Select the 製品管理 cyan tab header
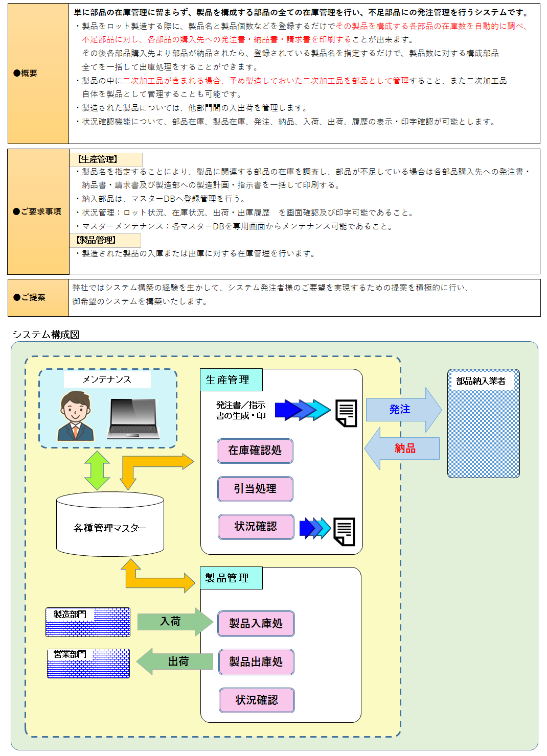Screen dimensions: 547x756 click(x=231, y=578)
